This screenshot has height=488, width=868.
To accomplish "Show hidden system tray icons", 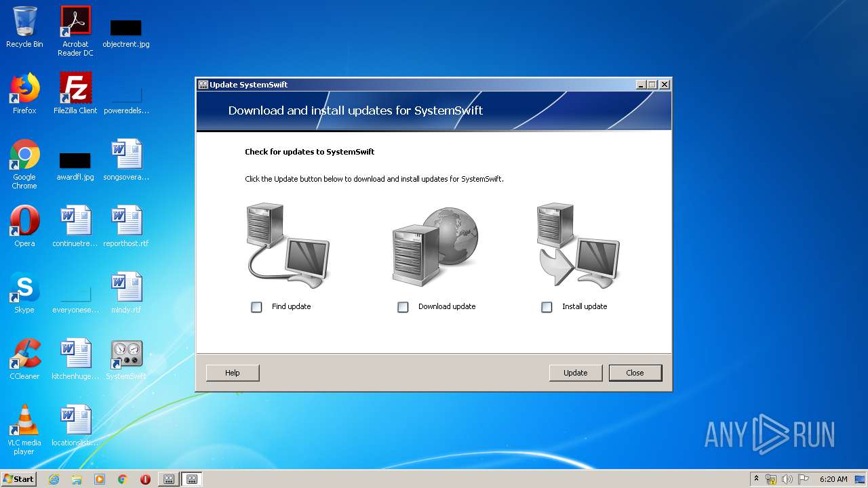I will click(757, 479).
